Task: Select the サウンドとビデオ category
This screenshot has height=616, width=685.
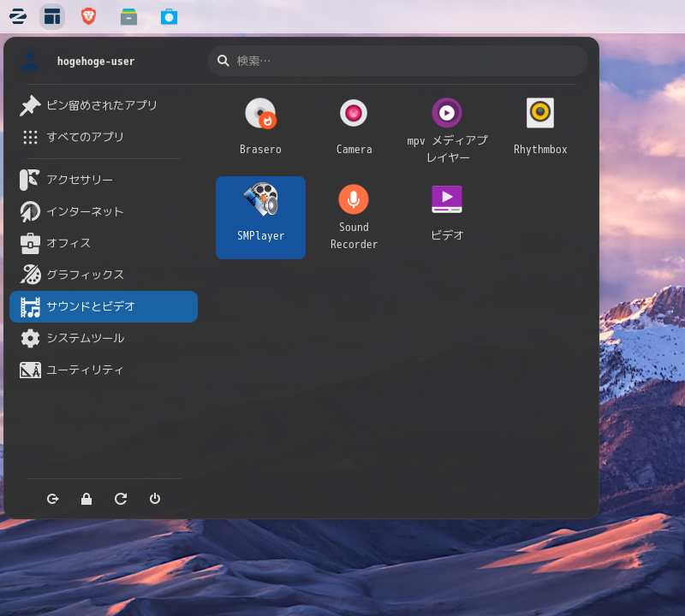Action: tap(104, 306)
